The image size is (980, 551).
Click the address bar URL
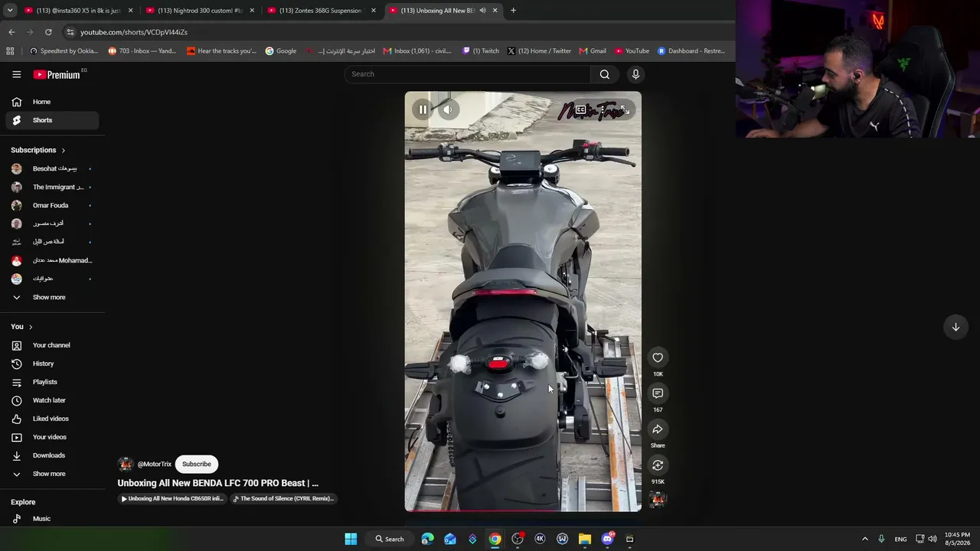134,32
